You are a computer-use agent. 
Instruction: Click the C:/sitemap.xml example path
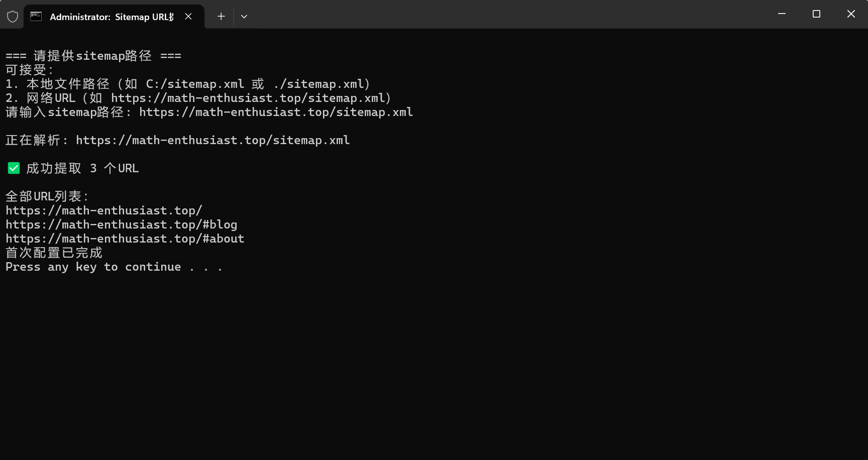tap(195, 84)
